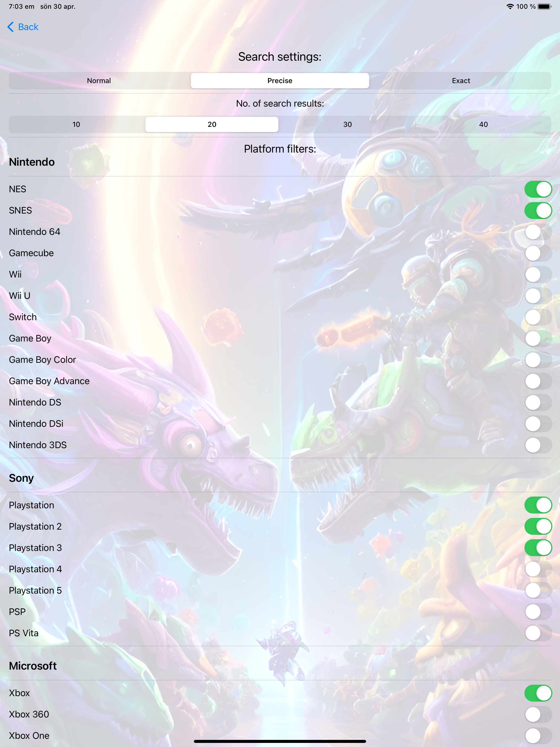
Task: Tap the date 'sön 30 apr.'
Action: 58,6
